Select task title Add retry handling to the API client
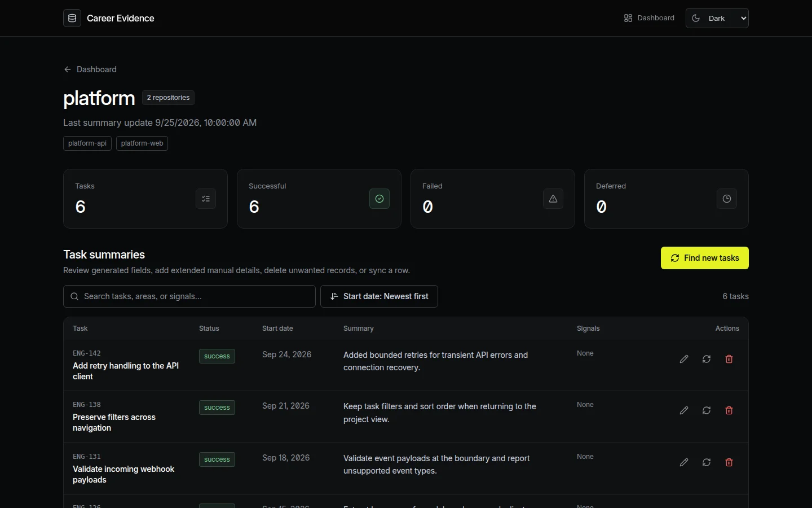The width and height of the screenshot is (812, 508). [x=126, y=371]
